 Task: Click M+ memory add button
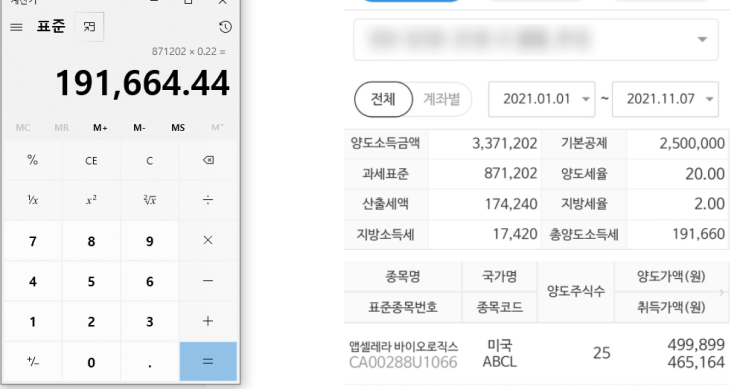point(100,127)
